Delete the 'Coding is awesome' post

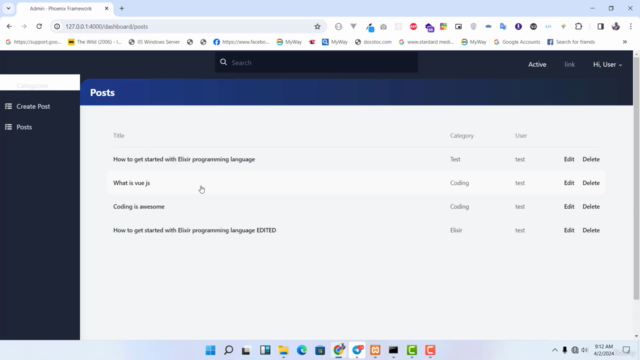click(x=591, y=207)
